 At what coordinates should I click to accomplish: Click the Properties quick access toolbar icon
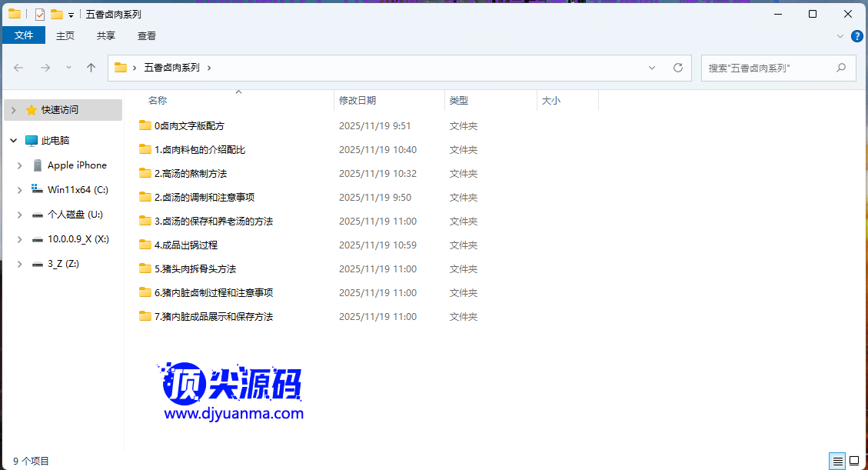tap(40, 14)
